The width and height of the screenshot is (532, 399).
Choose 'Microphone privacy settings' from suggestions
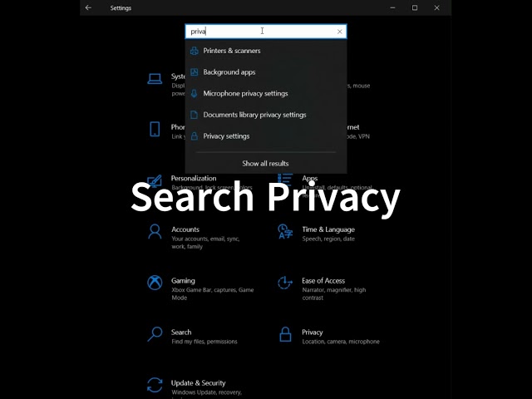click(266, 93)
